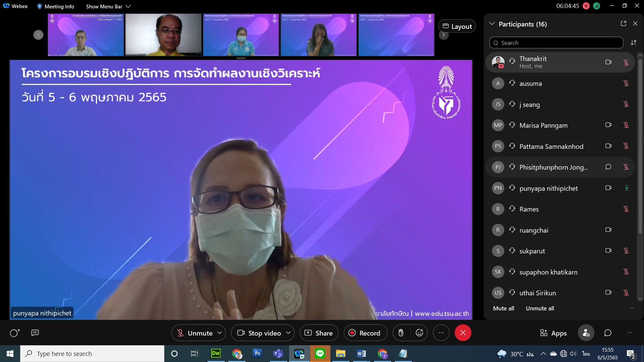644x362 pixels.
Task: Open Chat panel icon
Action: click(x=608, y=333)
